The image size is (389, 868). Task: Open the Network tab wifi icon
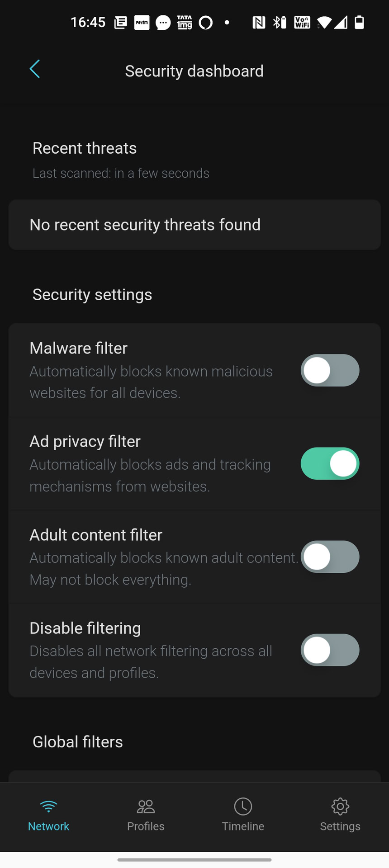[x=48, y=806]
